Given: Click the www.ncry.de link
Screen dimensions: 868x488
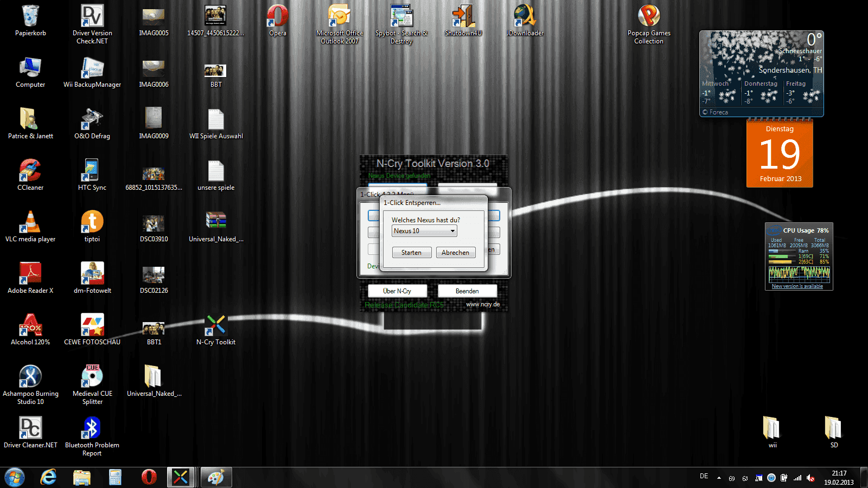Looking at the screenshot, I should [483, 305].
